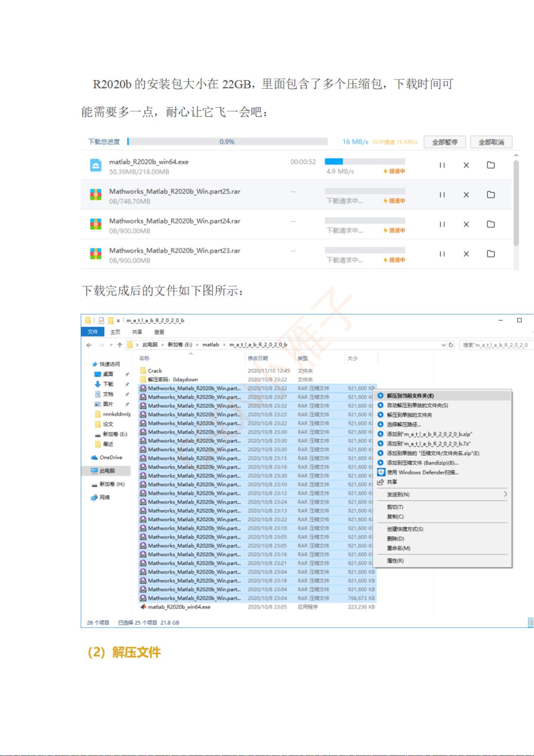This screenshot has width=534, height=756.
Task: Cancel the matlab_R2020b_win64.exe download
Action: click(x=466, y=165)
